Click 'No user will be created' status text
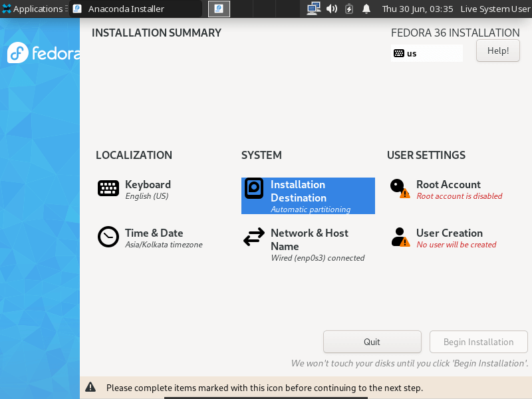The image size is (532, 399). (x=456, y=245)
